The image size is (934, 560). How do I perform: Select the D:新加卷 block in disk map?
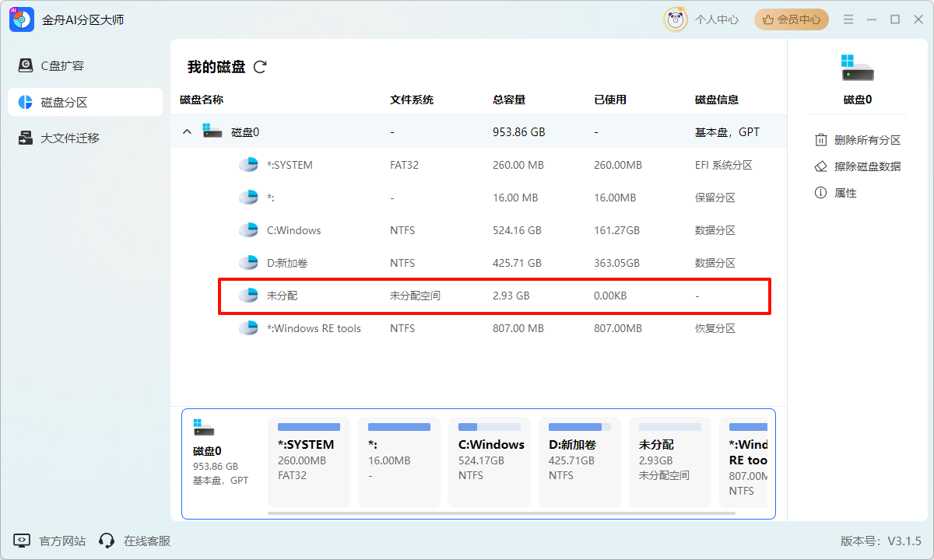point(580,462)
